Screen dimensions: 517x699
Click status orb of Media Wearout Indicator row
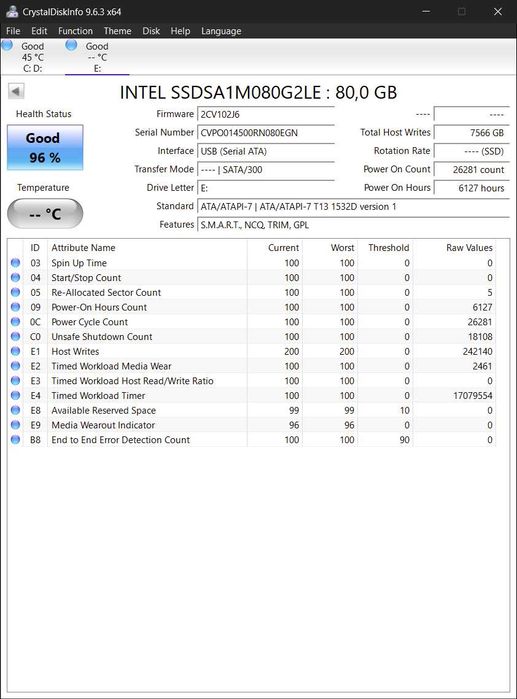point(16,424)
